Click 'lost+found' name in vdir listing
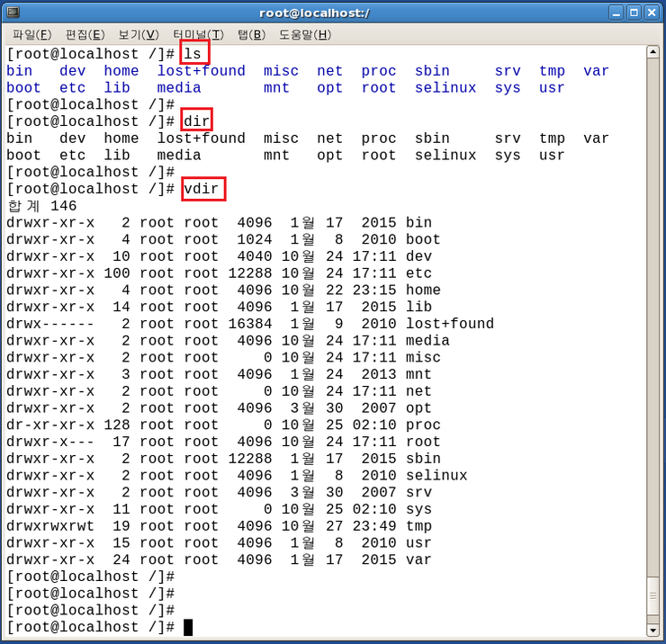Screen dimensions: 666x644 pos(450,324)
